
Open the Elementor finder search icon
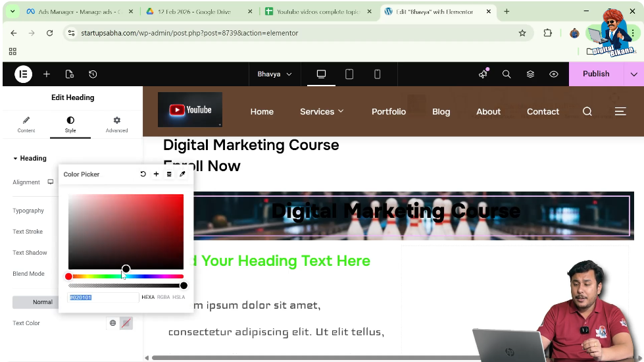[x=507, y=74]
